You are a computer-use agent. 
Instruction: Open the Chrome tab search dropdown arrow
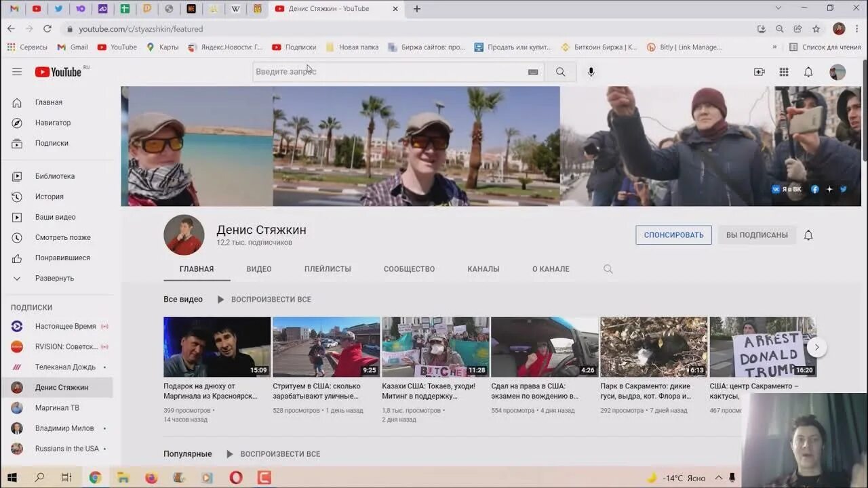point(778,8)
